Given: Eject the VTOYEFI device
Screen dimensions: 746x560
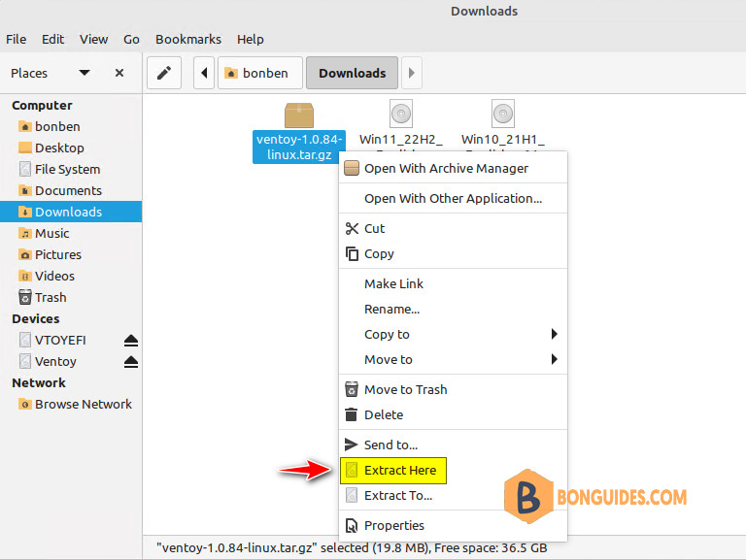Looking at the screenshot, I should point(131,341).
